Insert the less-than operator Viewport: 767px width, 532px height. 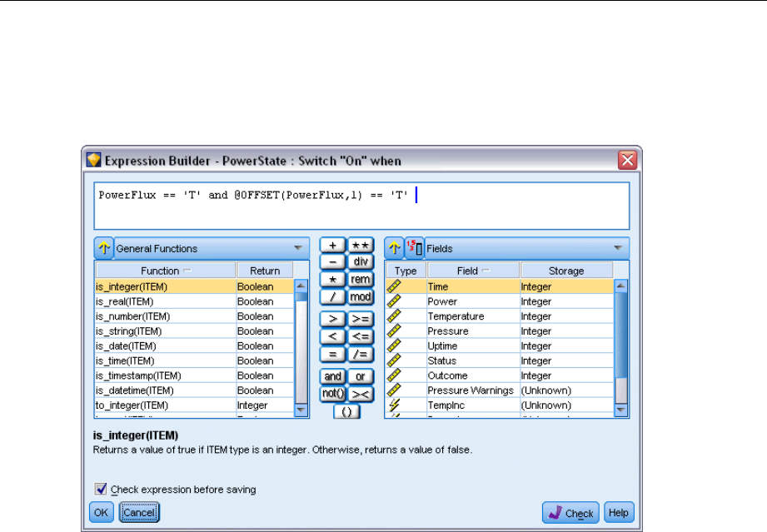[x=332, y=336]
